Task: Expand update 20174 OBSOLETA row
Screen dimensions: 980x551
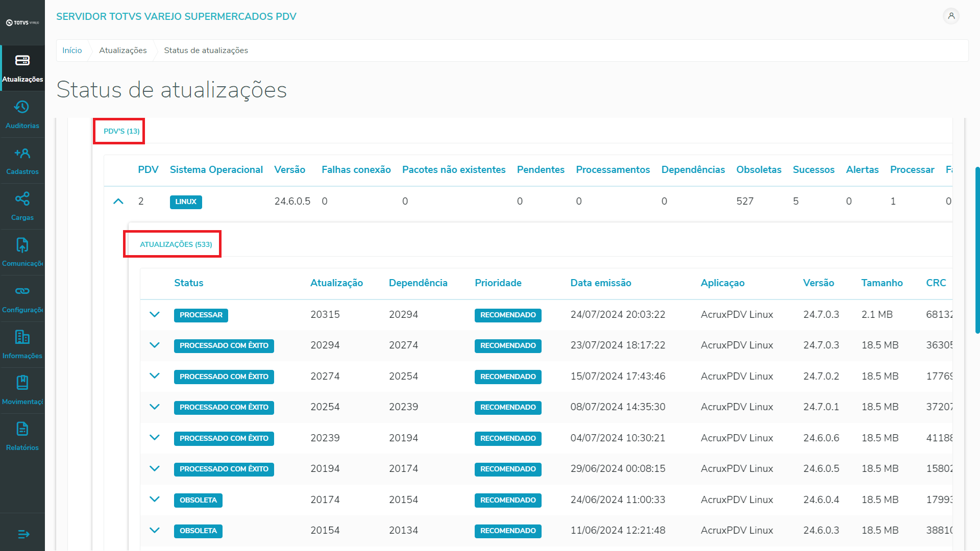Action: tap(155, 499)
